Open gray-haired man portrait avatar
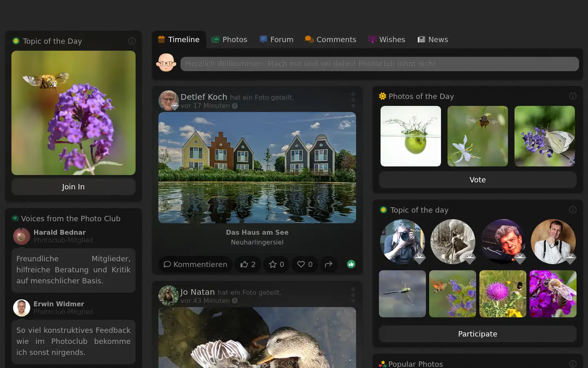The image size is (588, 368). tap(503, 242)
